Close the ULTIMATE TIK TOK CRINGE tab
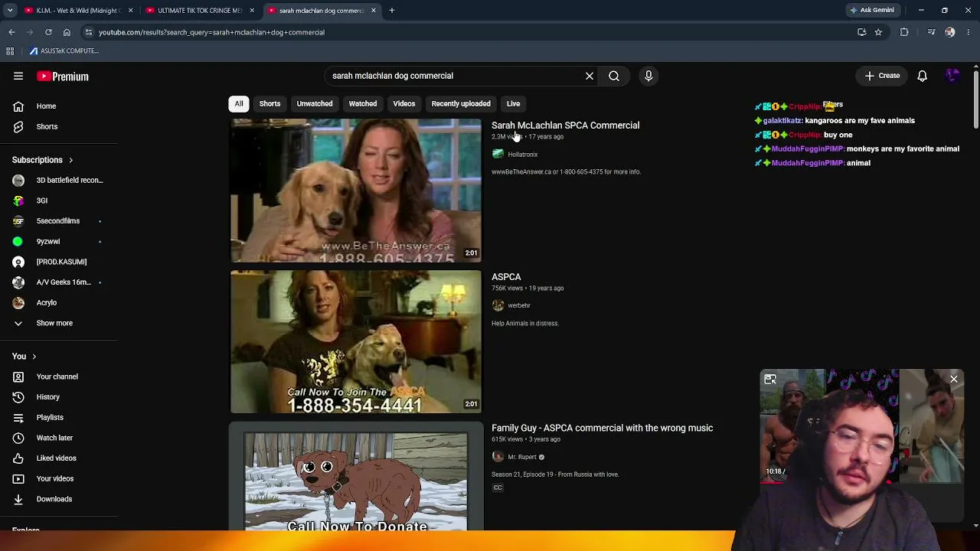980x551 pixels. tap(252, 11)
